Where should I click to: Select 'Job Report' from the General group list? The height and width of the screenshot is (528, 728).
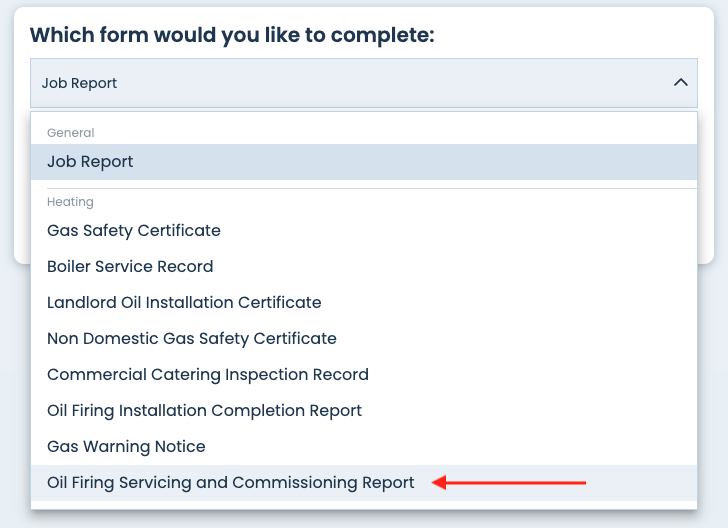90,162
